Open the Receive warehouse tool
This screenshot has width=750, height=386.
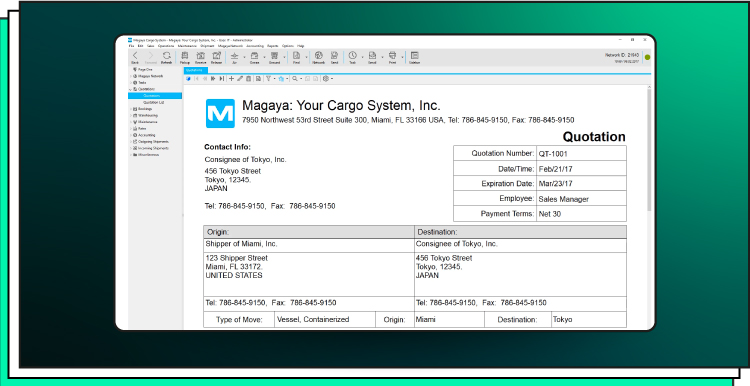pyautogui.click(x=200, y=55)
